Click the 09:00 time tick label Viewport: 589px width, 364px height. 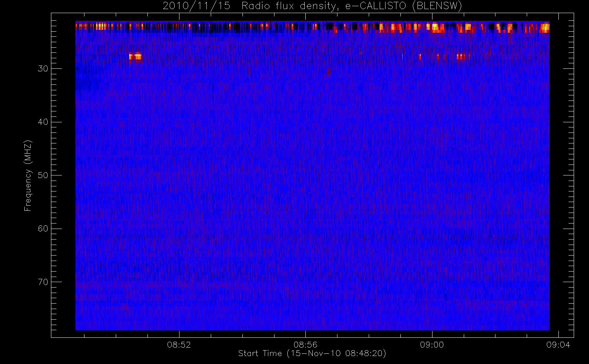pos(432,345)
